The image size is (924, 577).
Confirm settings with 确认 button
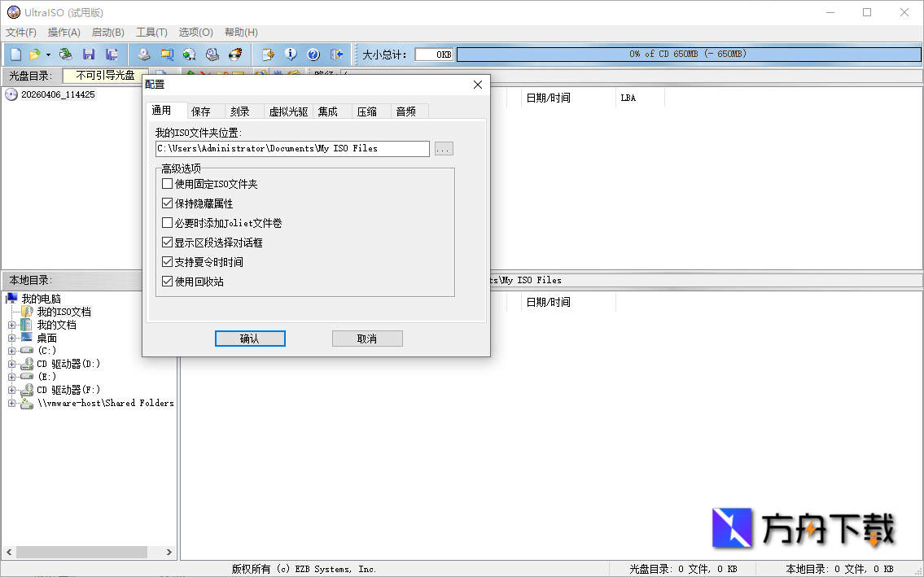click(250, 338)
